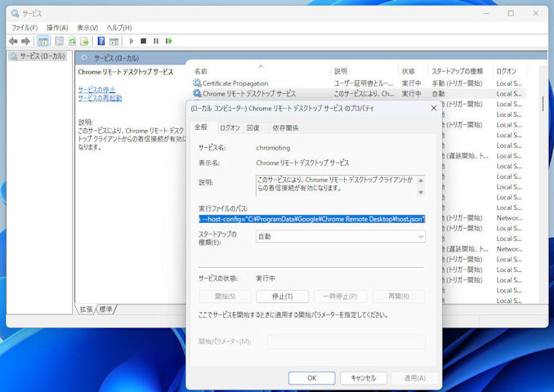554x392 pixels.
Task: Switch to the 依存関係 tab
Action: pyautogui.click(x=285, y=128)
